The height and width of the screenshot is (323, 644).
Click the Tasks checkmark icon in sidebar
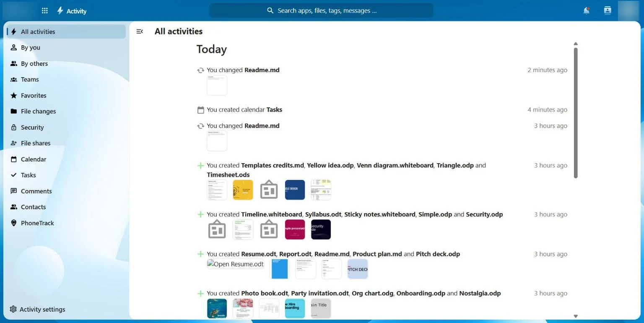point(14,175)
